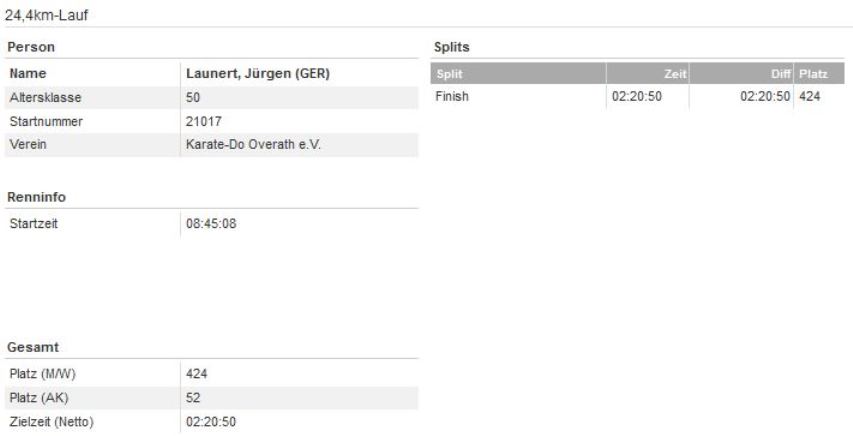Viewport: 853px width, 436px height.
Task: Click the Splits section heading
Action: click(x=450, y=47)
